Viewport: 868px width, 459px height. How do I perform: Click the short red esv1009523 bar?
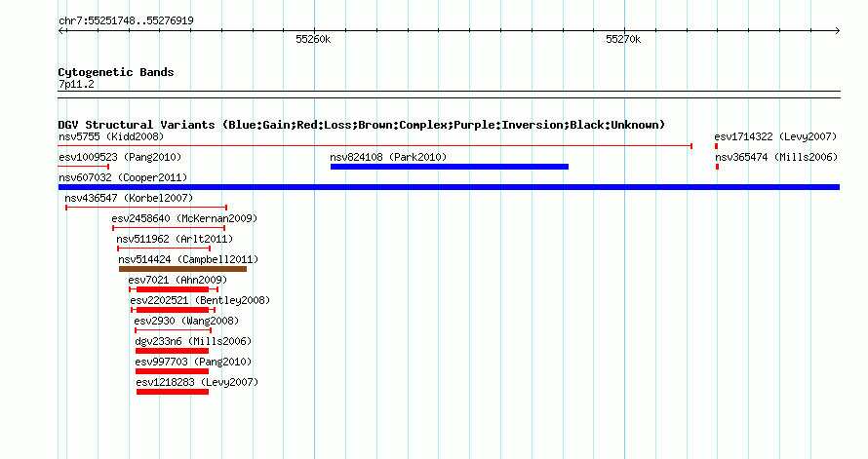pyautogui.click(x=84, y=167)
